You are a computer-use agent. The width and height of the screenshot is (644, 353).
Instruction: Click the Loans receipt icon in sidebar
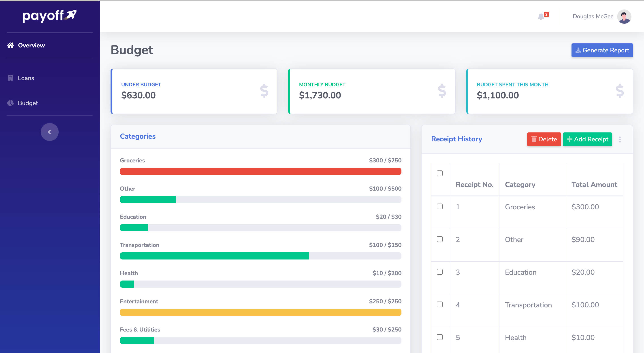click(11, 78)
